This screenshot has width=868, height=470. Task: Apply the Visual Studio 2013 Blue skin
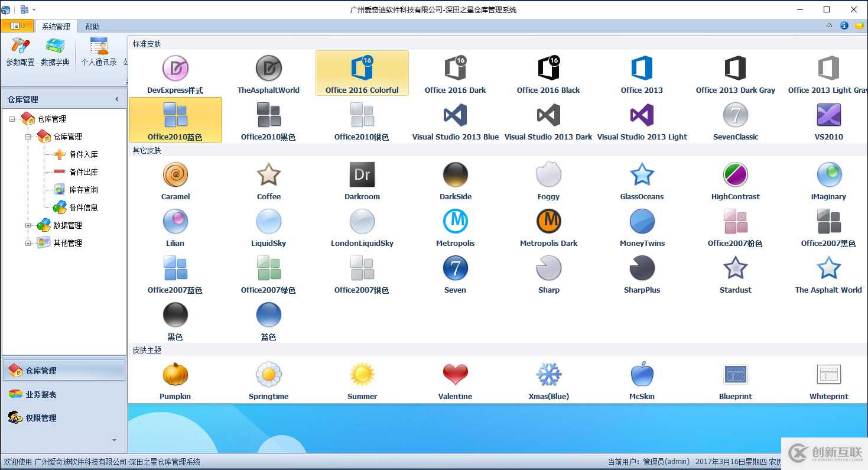[x=455, y=120]
